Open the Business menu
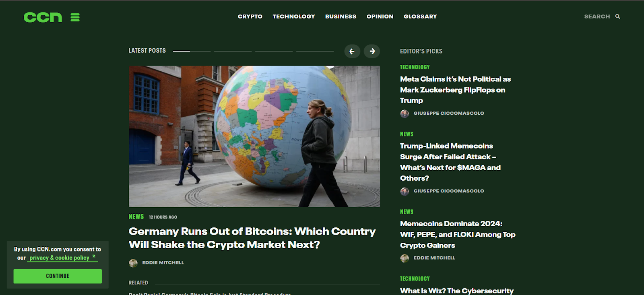Image resolution: width=644 pixels, height=295 pixels. point(341,17)
